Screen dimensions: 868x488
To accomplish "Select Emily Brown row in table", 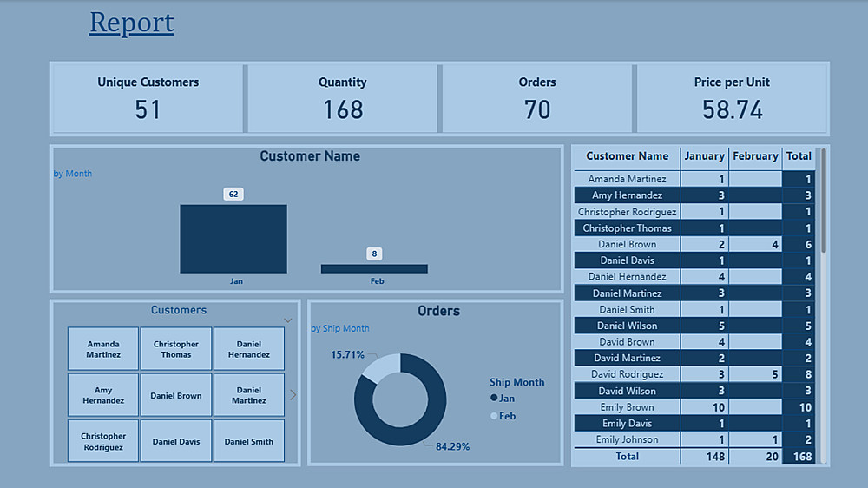I will [x=694, y=407].
